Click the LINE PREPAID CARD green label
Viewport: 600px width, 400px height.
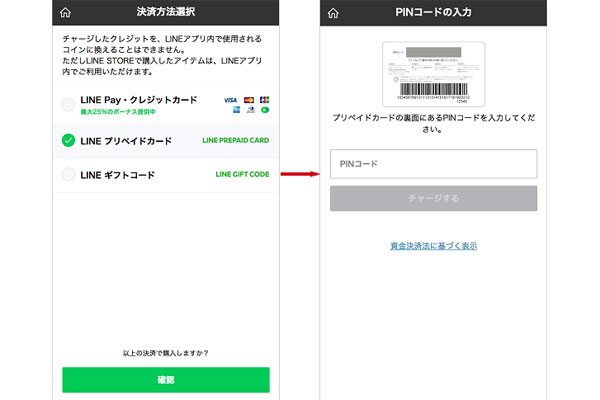tap(236, 140)
